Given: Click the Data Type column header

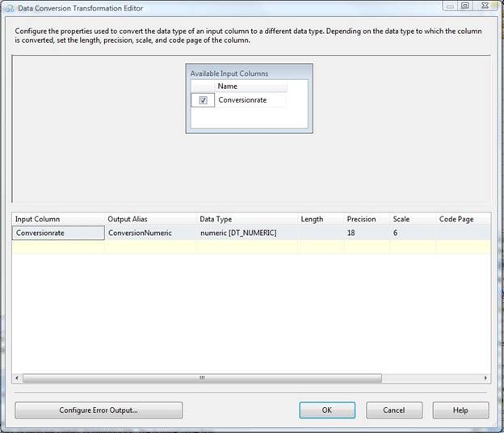Looking at the screenshot, I should point(247,219).
